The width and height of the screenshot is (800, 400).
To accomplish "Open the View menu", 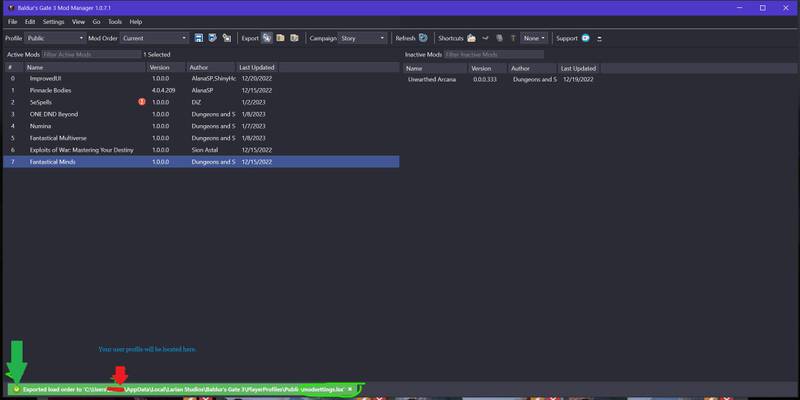I will point(79,22).
